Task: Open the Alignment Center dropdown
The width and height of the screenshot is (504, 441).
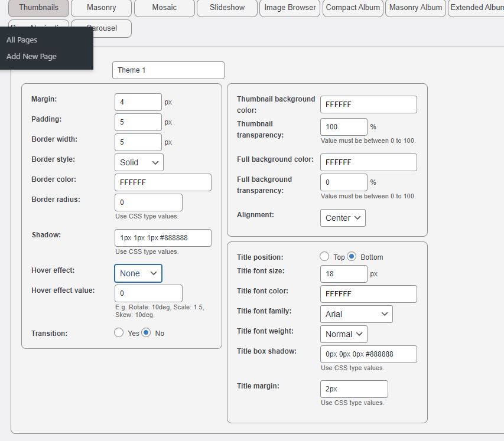Action: point(343,218)
